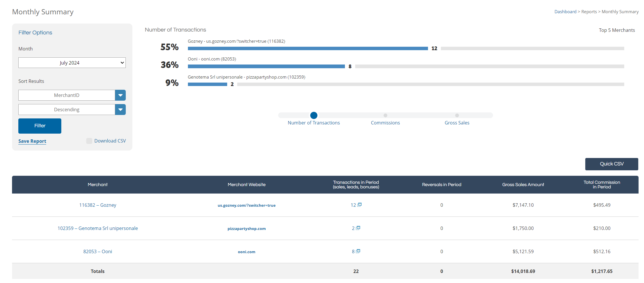Viewport: 644px width, 283px height.
Task: Click the $210.00 commission cell
Action: coord(602,228)
